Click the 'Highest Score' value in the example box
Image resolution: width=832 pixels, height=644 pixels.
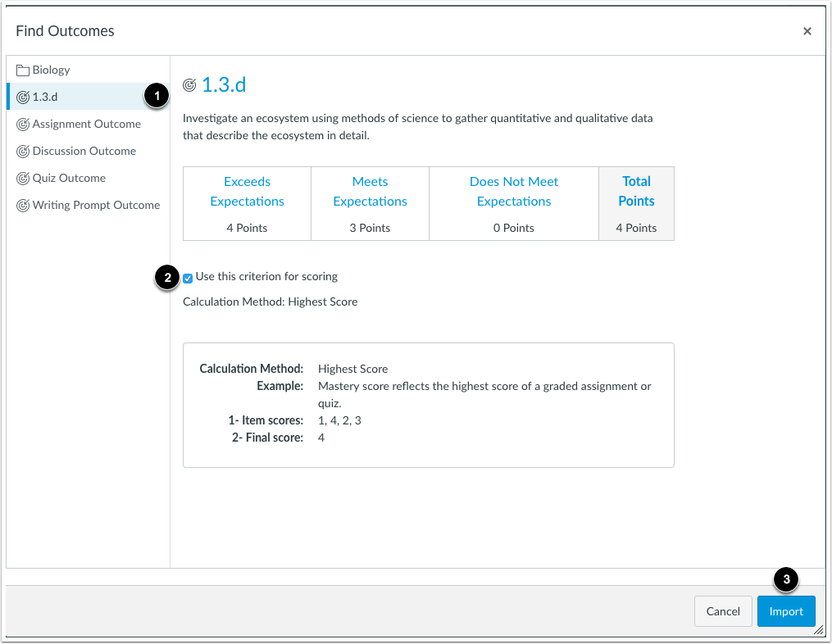352,369
